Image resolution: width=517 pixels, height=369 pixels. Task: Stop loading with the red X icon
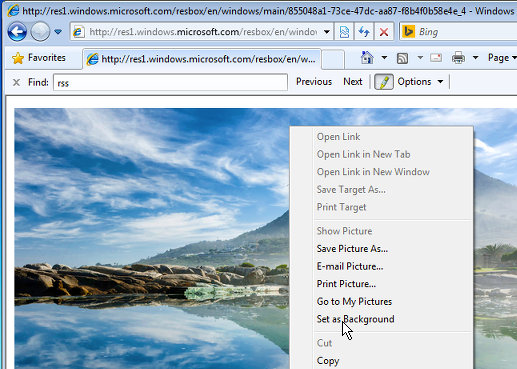click(384, 32)
